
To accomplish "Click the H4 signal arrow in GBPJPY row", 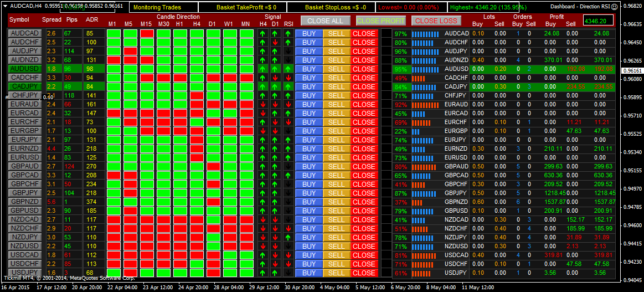I will [x=263, y=193].
